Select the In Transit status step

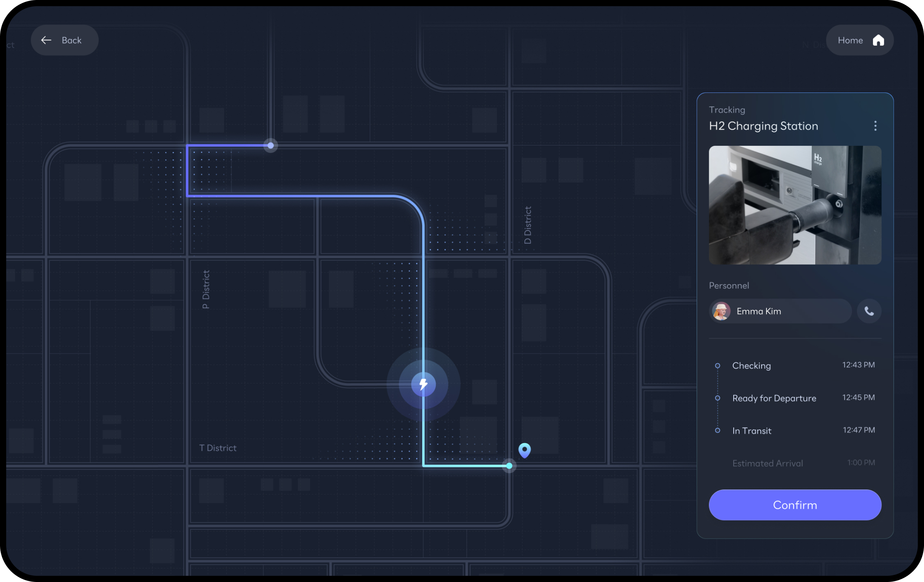[x=751, y=431]
